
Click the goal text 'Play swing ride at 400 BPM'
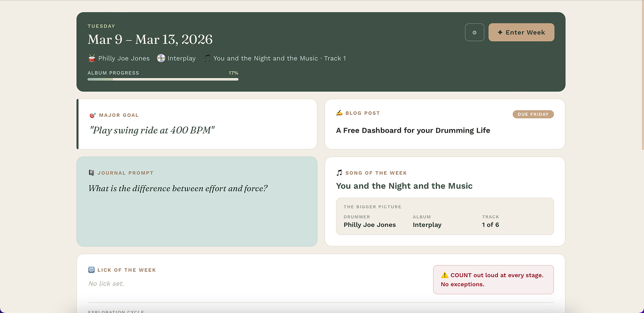[152, 130]
